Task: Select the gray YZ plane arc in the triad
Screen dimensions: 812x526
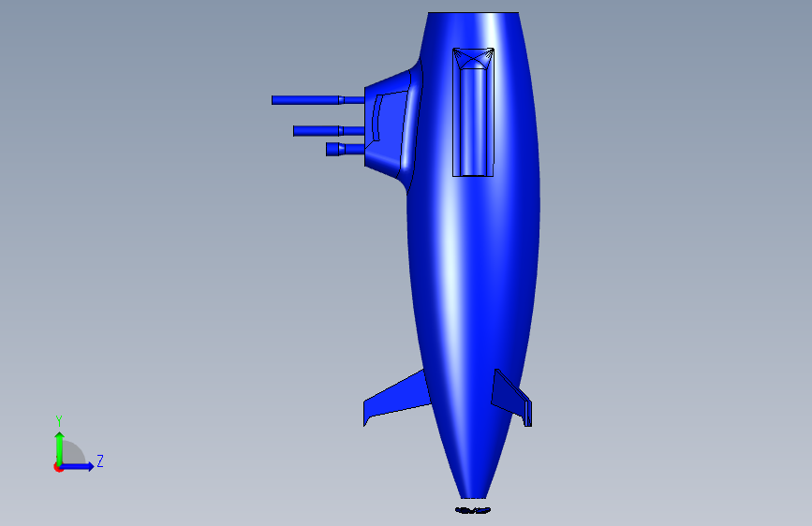Action: [73, 453]
